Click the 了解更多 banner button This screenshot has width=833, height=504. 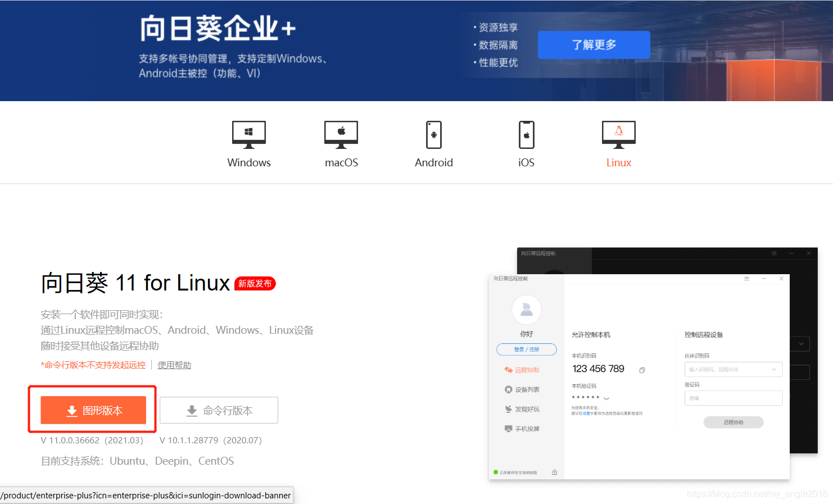point(594,45)
